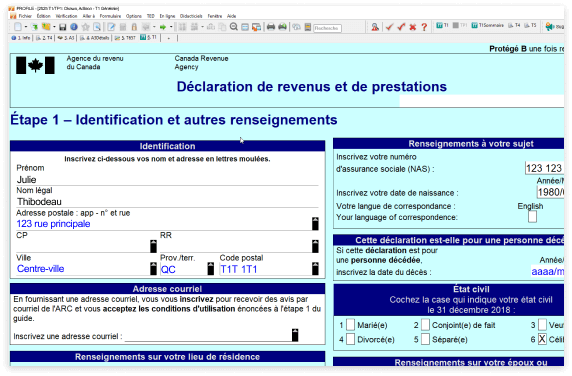Open the Édition menu
572x376 pixels.
point(43,16)
